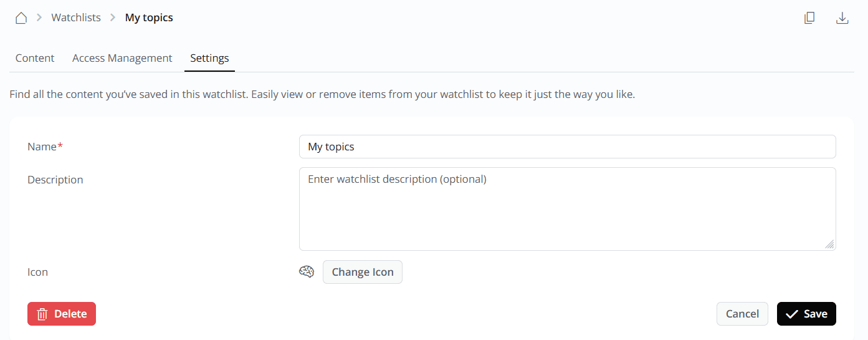Click the Name field label
The width and height of the screenshot is (868, 340).
coord(42,147)
